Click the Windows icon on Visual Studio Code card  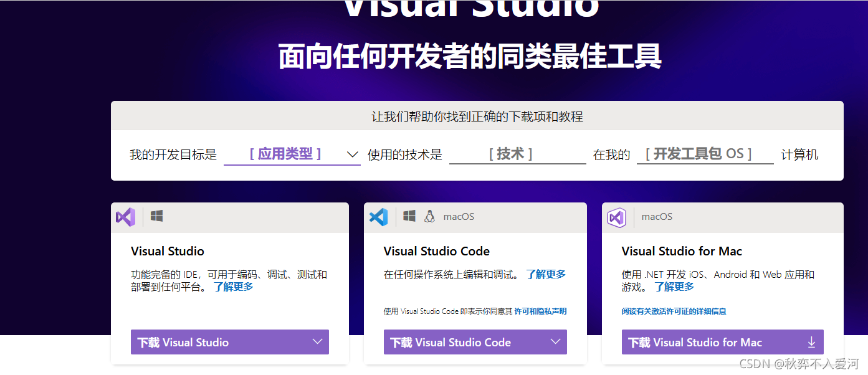tap(409, 216)
